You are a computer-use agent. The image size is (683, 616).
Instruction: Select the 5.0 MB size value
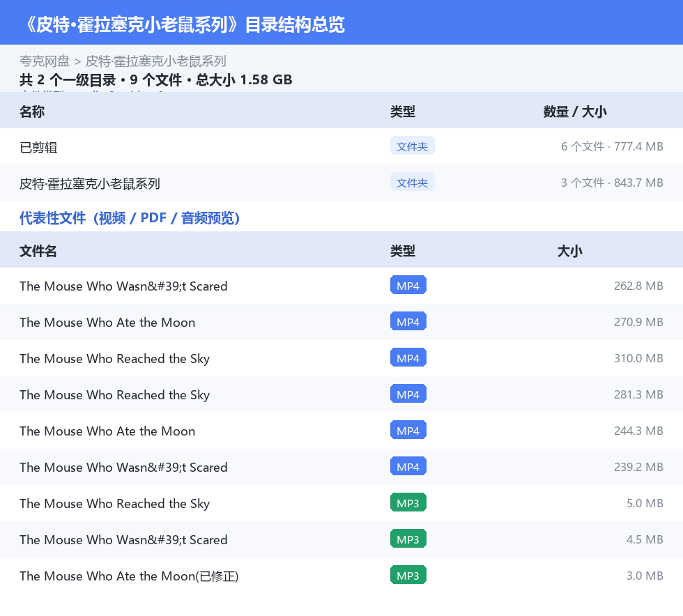(x=645, y=502)
